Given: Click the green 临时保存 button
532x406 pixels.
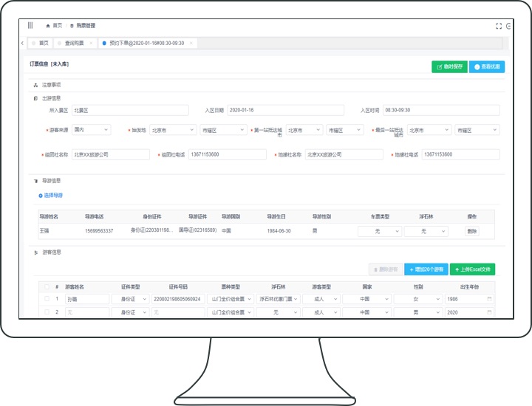Looking at the screenshot, I should tap(449, 66).
